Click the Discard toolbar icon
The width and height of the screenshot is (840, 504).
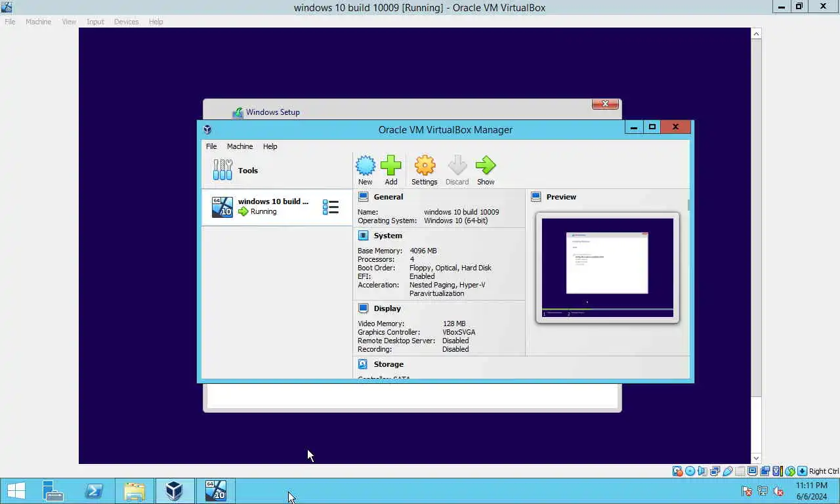(457, 165)
